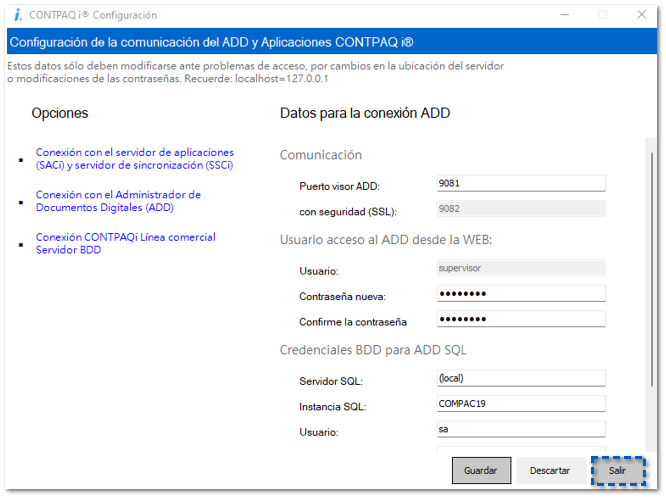Click the 'Usuario acceso al ADD desde la WEB:' label
The width and height of the screenshot is (666, 498).
[x=386, y=240]
